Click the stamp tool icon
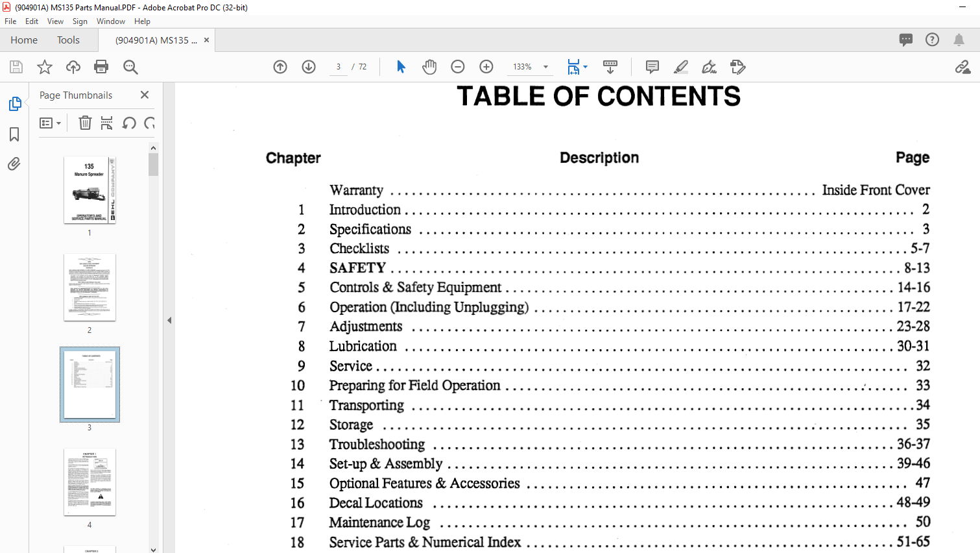The height and width of the screenshot is (553, 980). click(x=737, y=67)
